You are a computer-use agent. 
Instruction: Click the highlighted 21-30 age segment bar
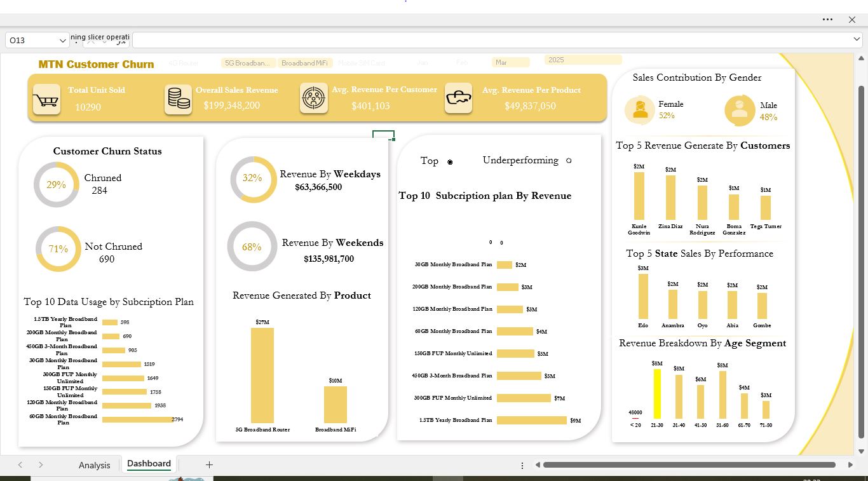657,394
